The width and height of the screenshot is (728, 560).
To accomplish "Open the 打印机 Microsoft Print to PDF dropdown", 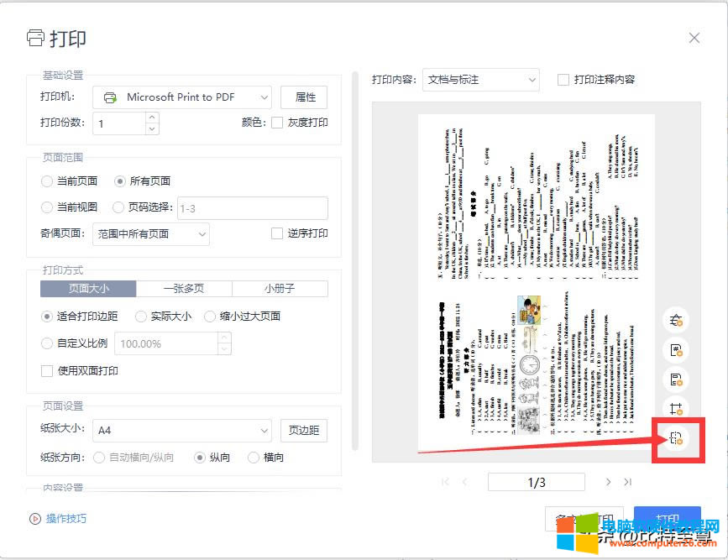I will click(182, 97).
